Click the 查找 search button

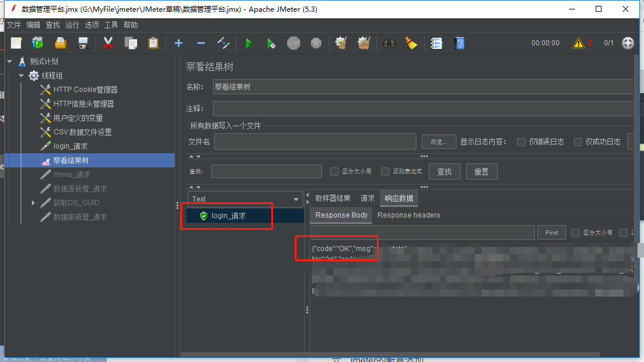coord(445,172)
